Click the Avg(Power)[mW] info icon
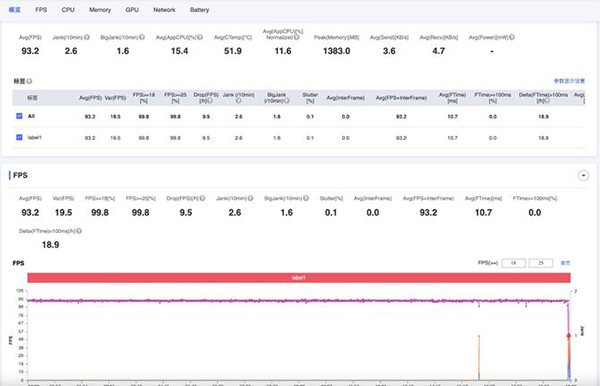The image size is (600, 386). [512, 37]
